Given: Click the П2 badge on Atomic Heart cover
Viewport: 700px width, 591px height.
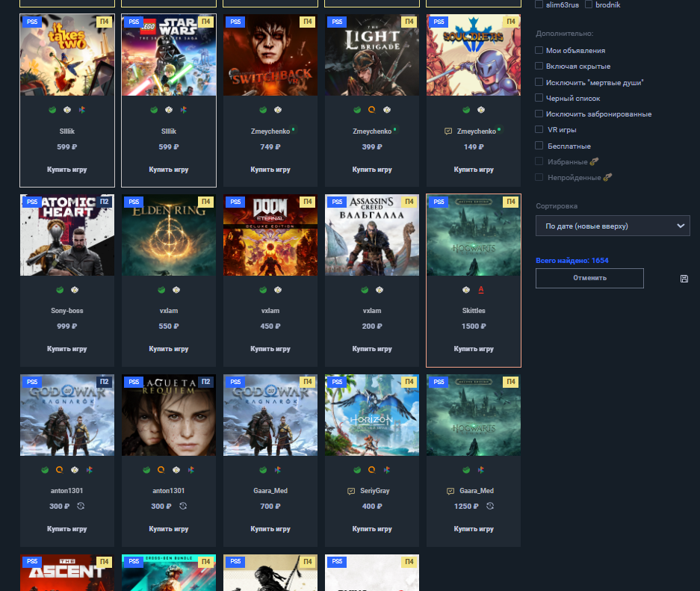Looking at the screenshot, I should 104,202.
